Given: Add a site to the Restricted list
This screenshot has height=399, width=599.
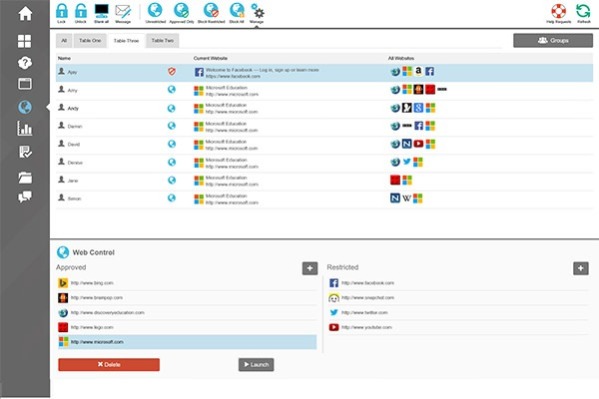Looking at the screenshot, I should pos(581,268).
